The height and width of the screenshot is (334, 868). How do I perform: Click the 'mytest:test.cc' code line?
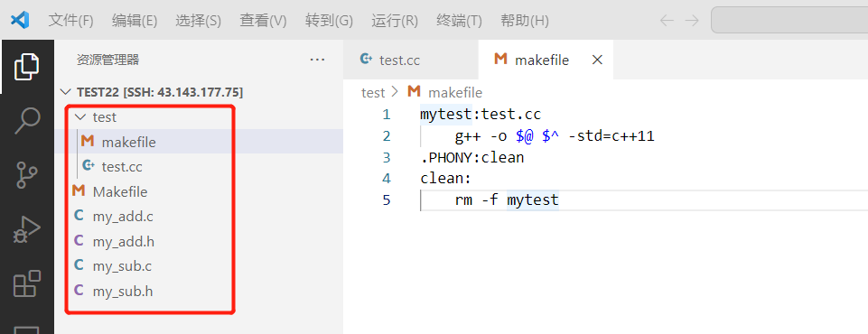click(481, 115)
